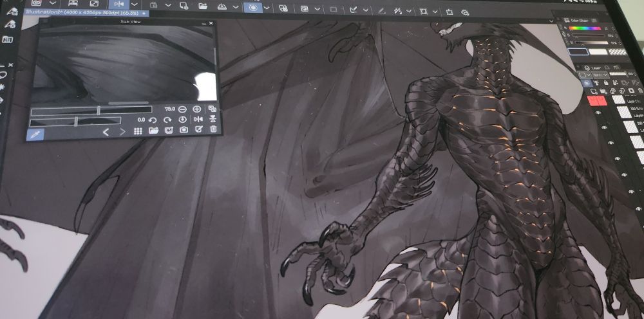Click the command bar gear settings icon
Viewport: 644px width, 319px height.
coord(465,12)
